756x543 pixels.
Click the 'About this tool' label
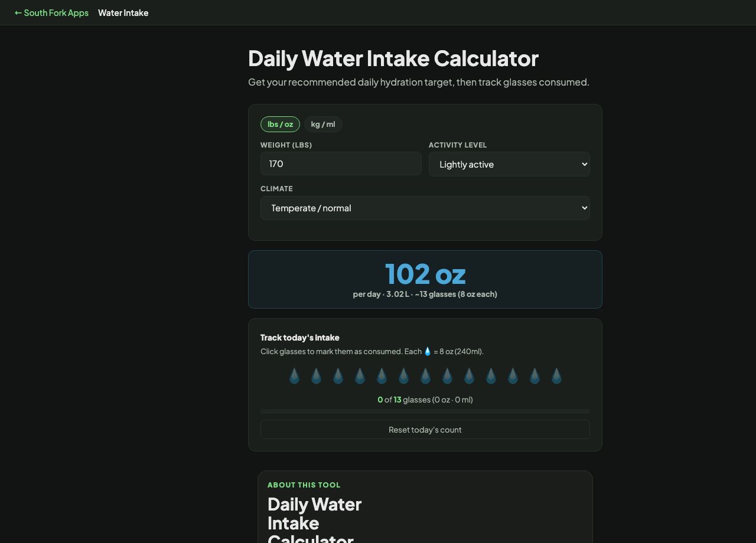coord(304,485)
